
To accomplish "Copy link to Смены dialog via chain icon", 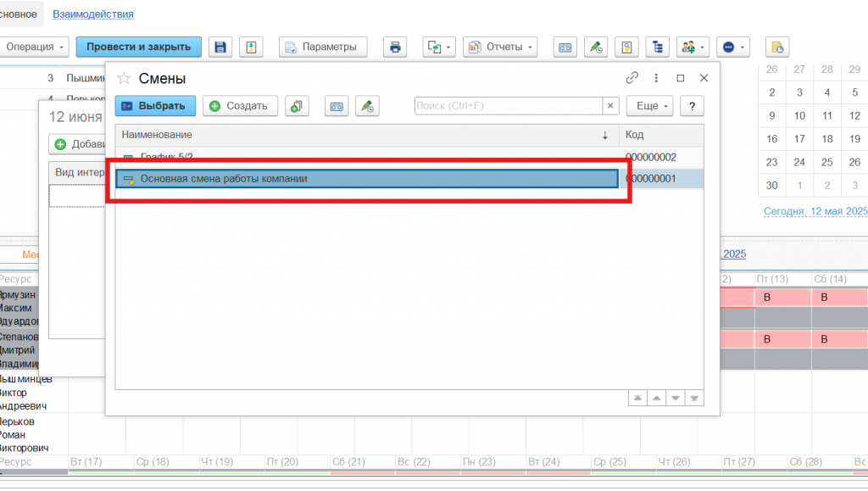I will tap(632, 78).
